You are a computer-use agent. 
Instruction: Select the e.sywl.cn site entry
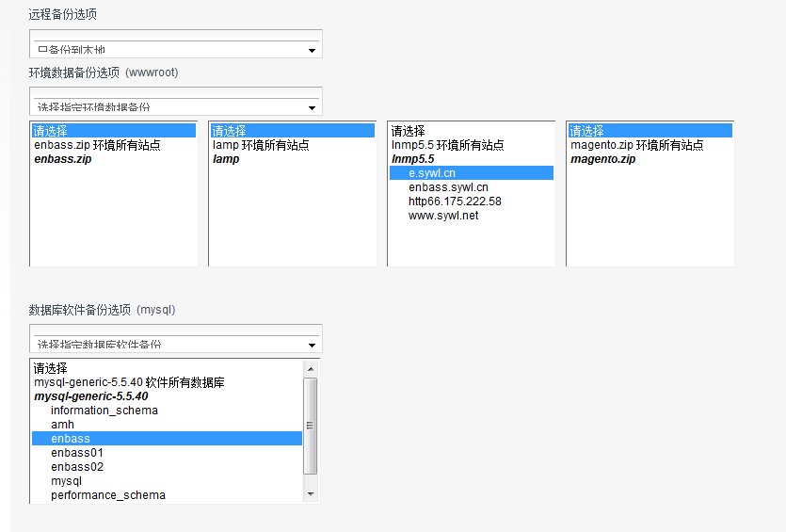tap(432, 173)
